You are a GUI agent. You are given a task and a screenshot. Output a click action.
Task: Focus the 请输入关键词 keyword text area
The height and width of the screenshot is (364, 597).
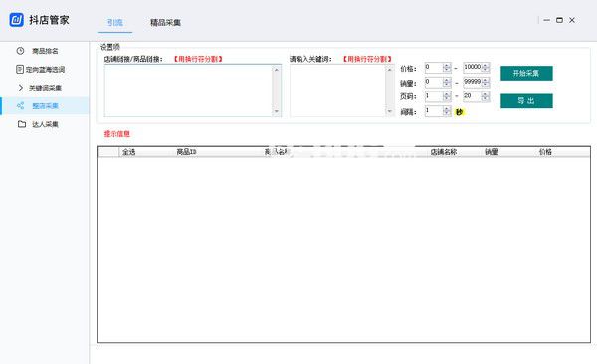point(337,91)
